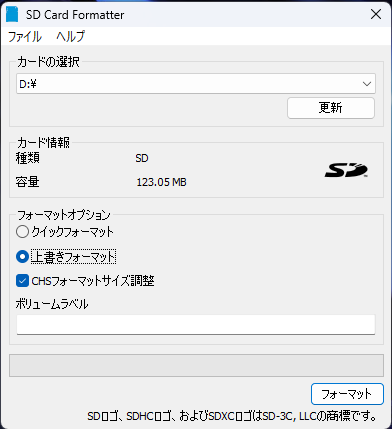
Task: Click the 123.05 MB capacity value
Action: click(161, 182)
